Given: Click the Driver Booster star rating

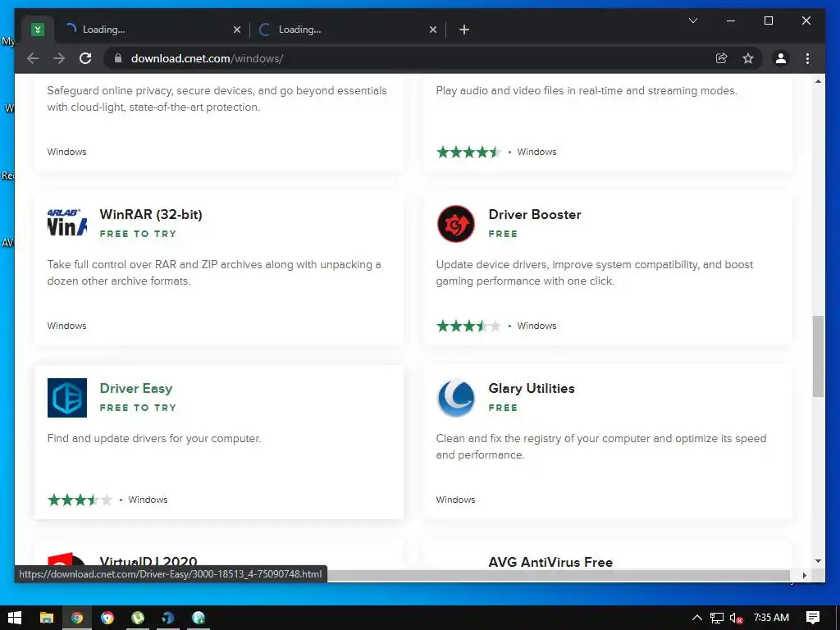Looking at the screenshot, I should tap(468, 326).
